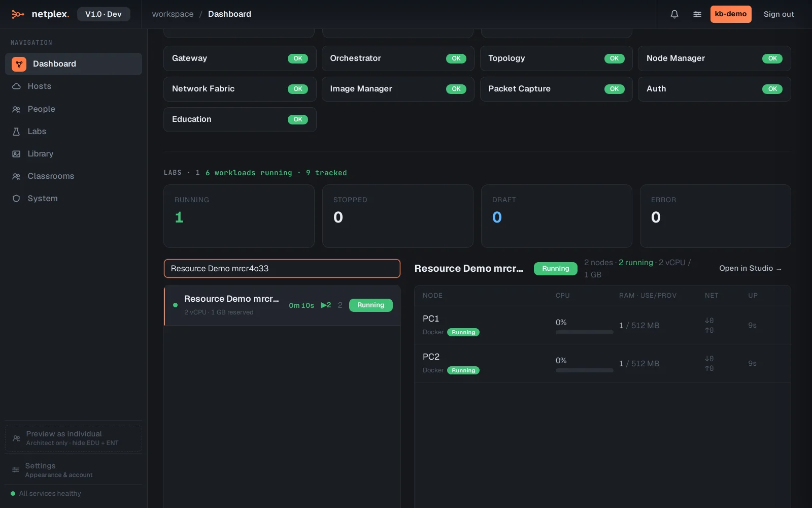This screenshot has height=508, width=812.
Task: Open the STOPPED labs count card
Action: coord(398,216)
